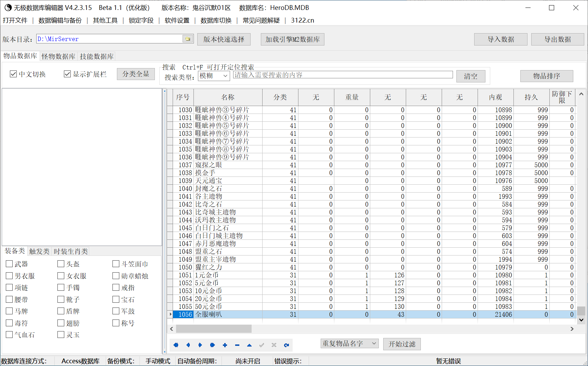588x366 pixels.
Task: Browse for version directory folder icon
Action: 188,39
